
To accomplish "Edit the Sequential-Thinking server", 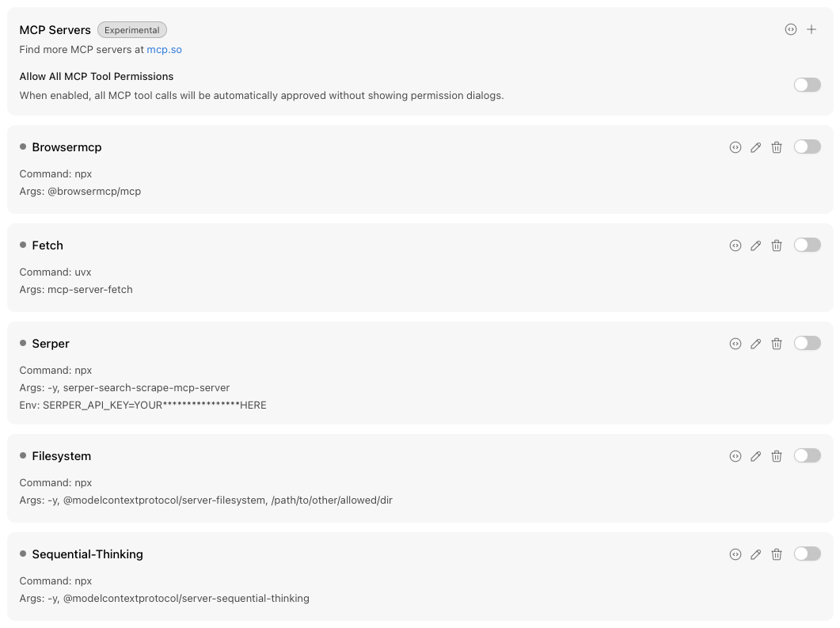I will (756, 554).
